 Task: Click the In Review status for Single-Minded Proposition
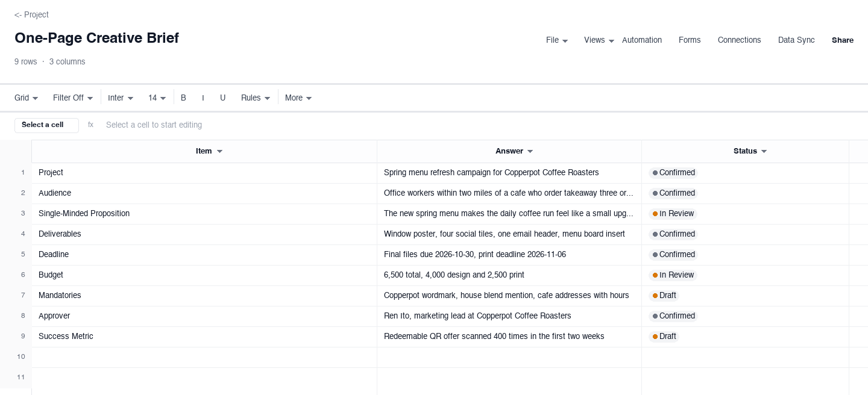click(x=673, y=214)
